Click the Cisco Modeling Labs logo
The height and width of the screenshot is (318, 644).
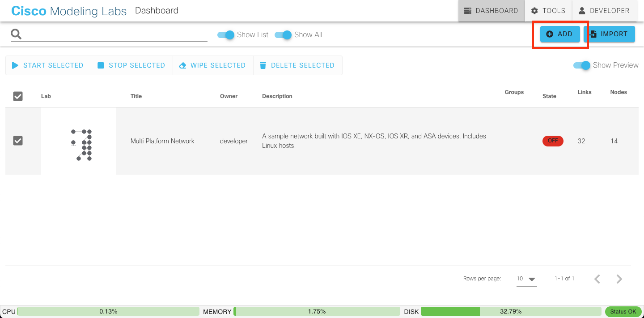point(69,11)
